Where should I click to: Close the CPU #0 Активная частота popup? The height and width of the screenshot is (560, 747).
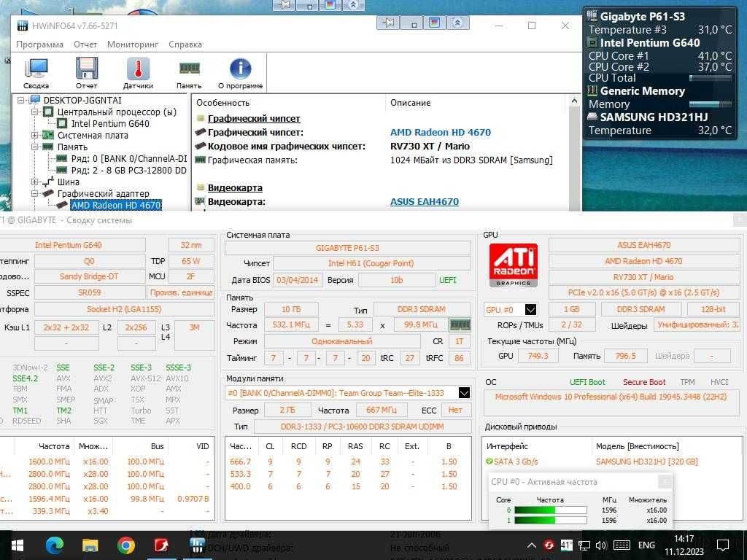(665, 482)
